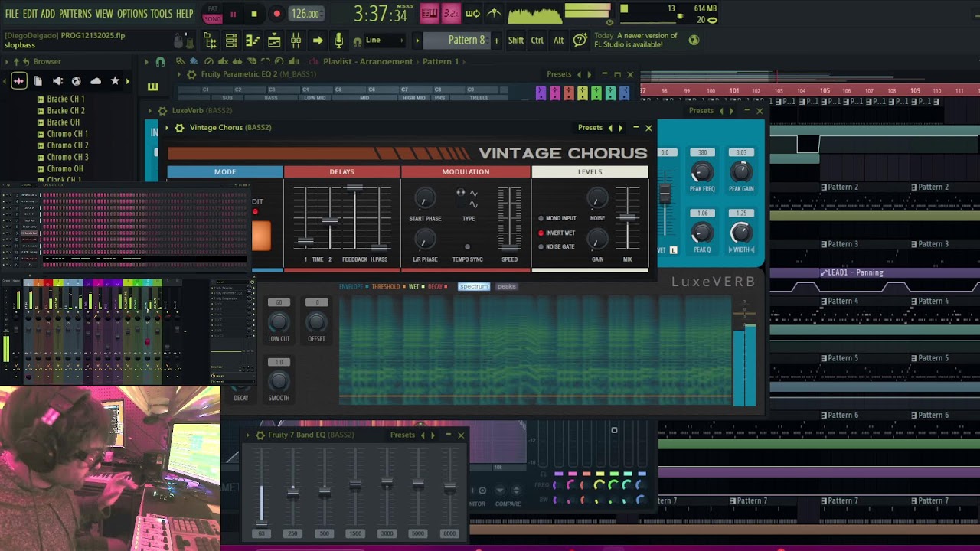The width and height of the screenshot is (980, 551).
Task: Toggle Invert Wet in Vintage Chorus
Action: [541, 233]
